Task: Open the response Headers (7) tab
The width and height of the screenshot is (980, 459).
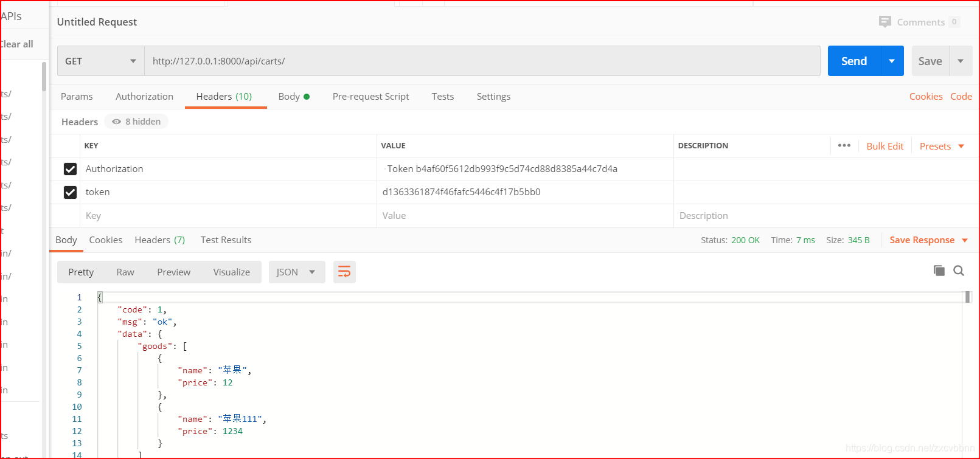Action: [160, 240]
